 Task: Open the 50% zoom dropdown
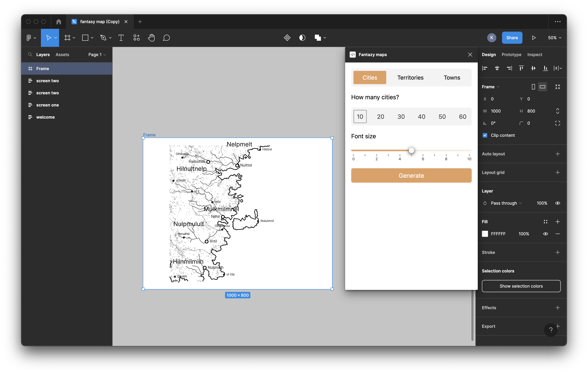coord(554,38)
